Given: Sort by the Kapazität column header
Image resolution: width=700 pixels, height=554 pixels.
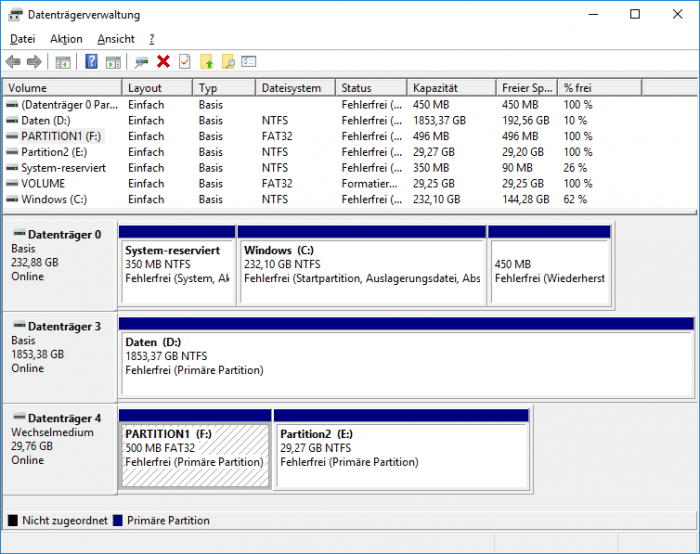Looking at the screenshot, I should pos(452,88).
